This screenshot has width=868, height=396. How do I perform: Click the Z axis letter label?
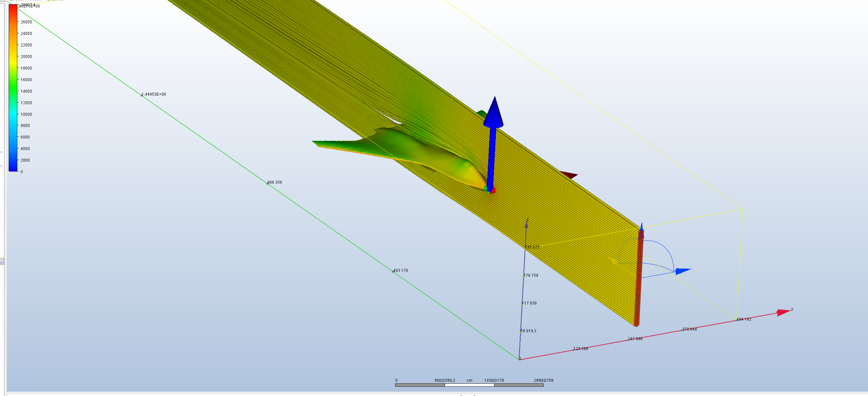pyautogui.click(x=528, y=220)
